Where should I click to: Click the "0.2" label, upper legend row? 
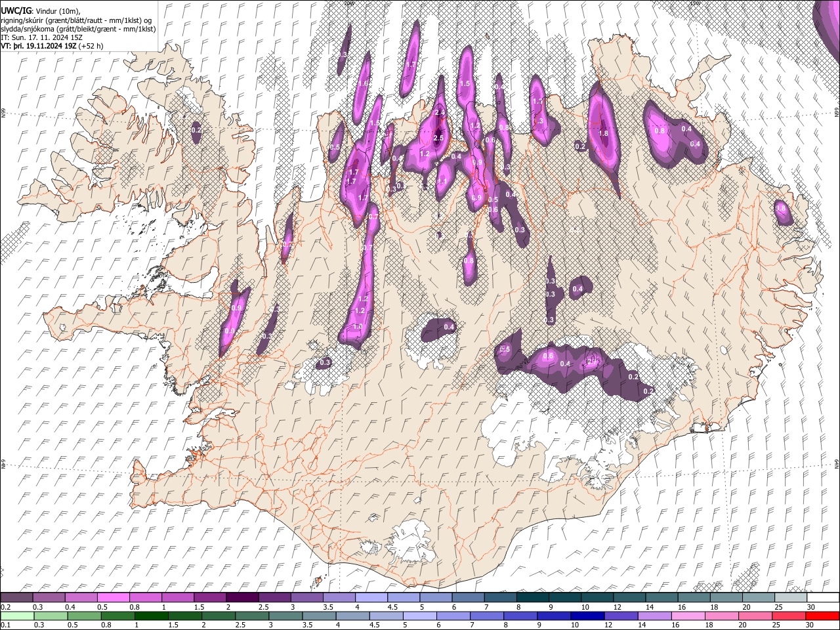click(x=5, y=606)
